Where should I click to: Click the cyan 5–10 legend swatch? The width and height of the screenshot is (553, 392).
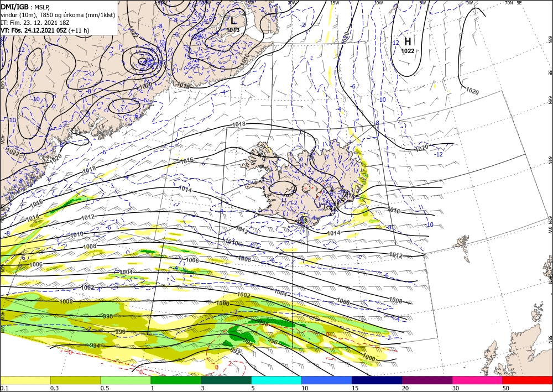pos(276,380)
